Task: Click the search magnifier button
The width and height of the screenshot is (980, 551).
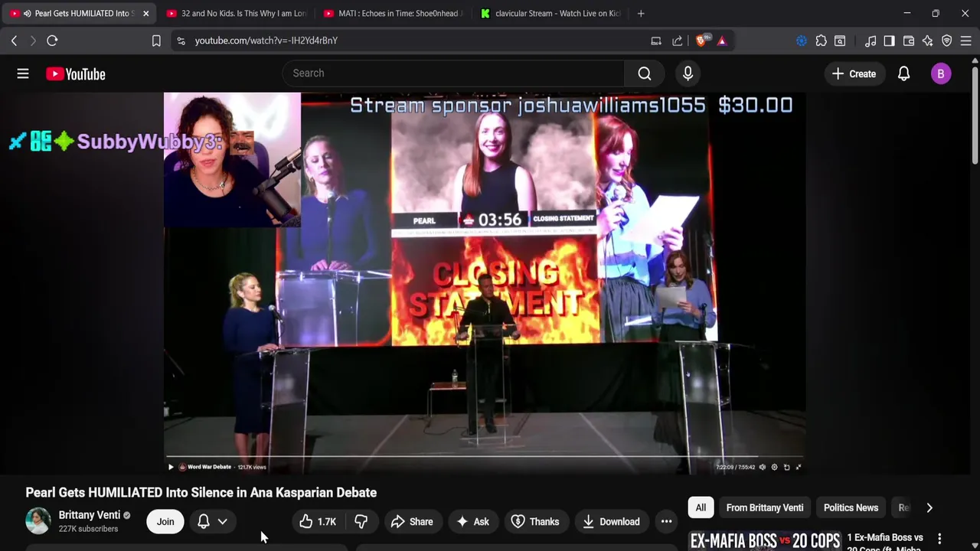Action: [645, 73]
